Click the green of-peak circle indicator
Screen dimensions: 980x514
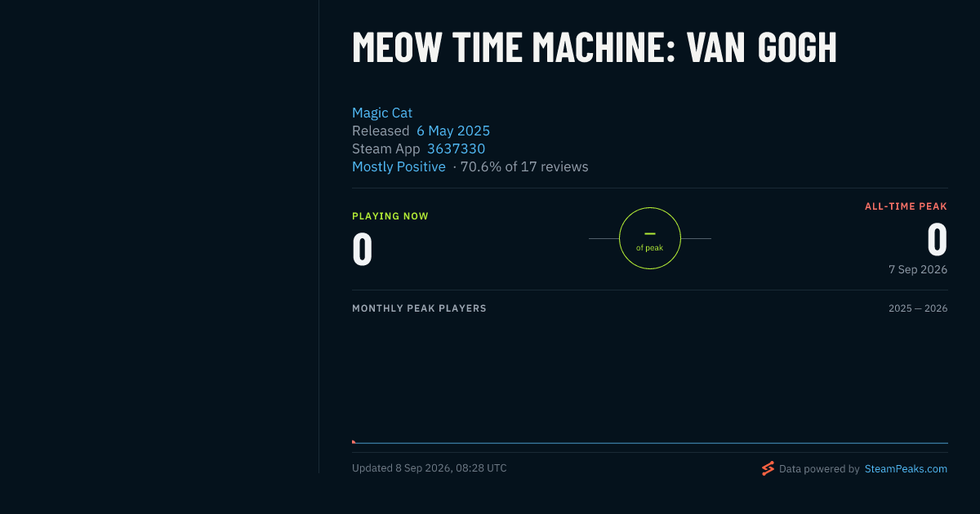pos(650,238)
